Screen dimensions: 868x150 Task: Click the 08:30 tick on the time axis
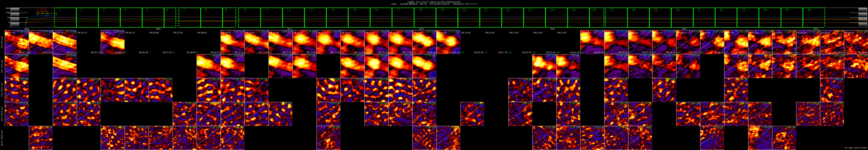pos(684,29)
